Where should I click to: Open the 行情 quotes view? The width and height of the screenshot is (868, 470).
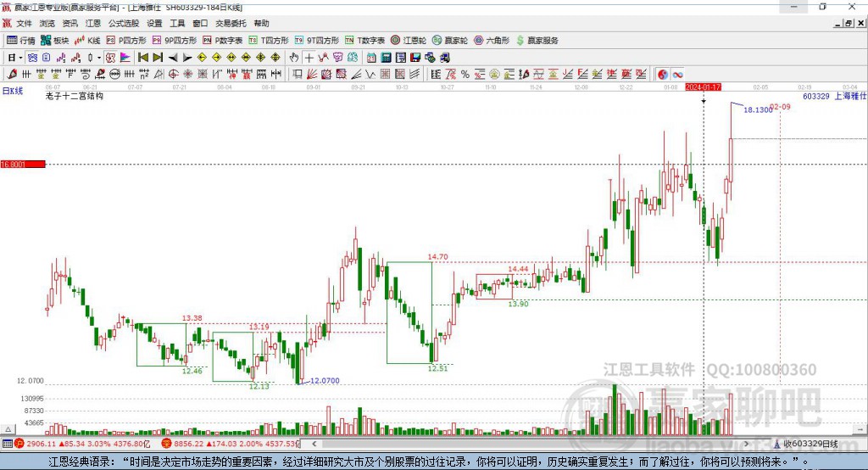(x=21, y=41)
